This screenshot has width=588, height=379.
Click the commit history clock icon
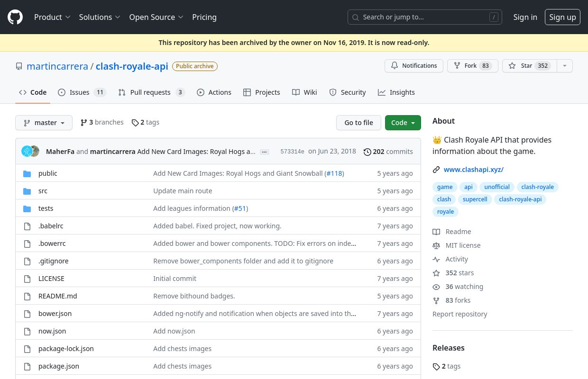pyautogui.click(x=367, y=152)
